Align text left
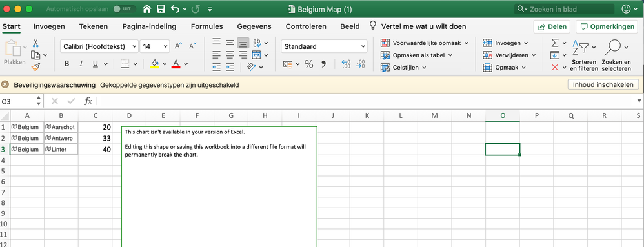 pyautogui.click(x=216, y=55)
